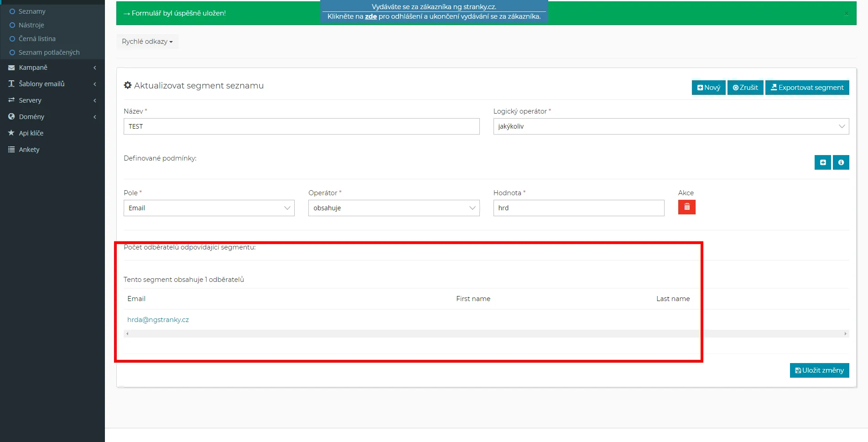This screenshot has width=868, height=442.
Task: Open the Logický operátor dropdown
Action: point(670,126)
